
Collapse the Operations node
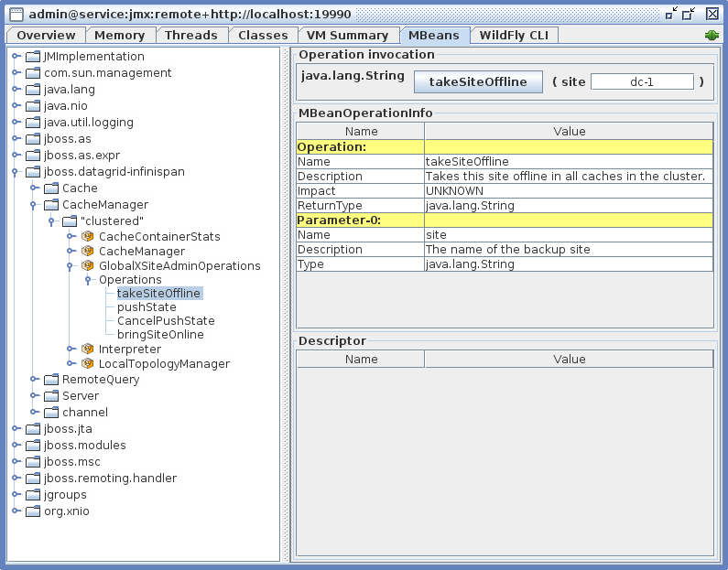[88, 280]
